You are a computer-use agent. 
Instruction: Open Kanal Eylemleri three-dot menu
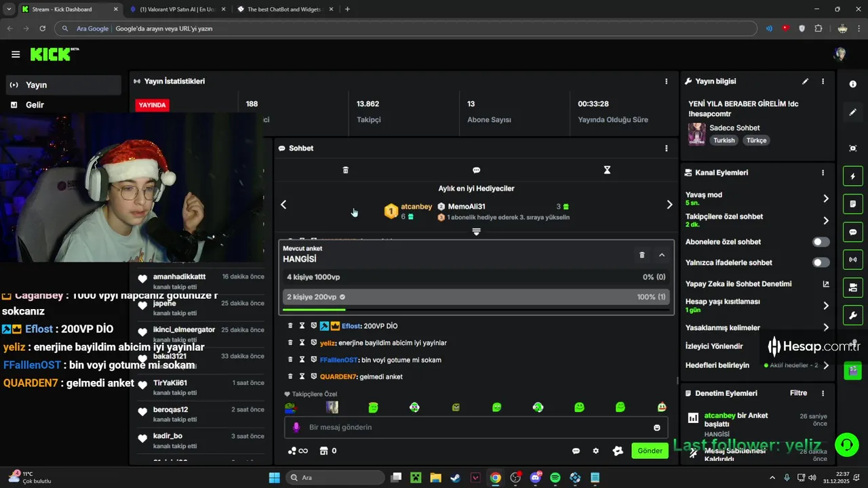(x=823, y=173)
